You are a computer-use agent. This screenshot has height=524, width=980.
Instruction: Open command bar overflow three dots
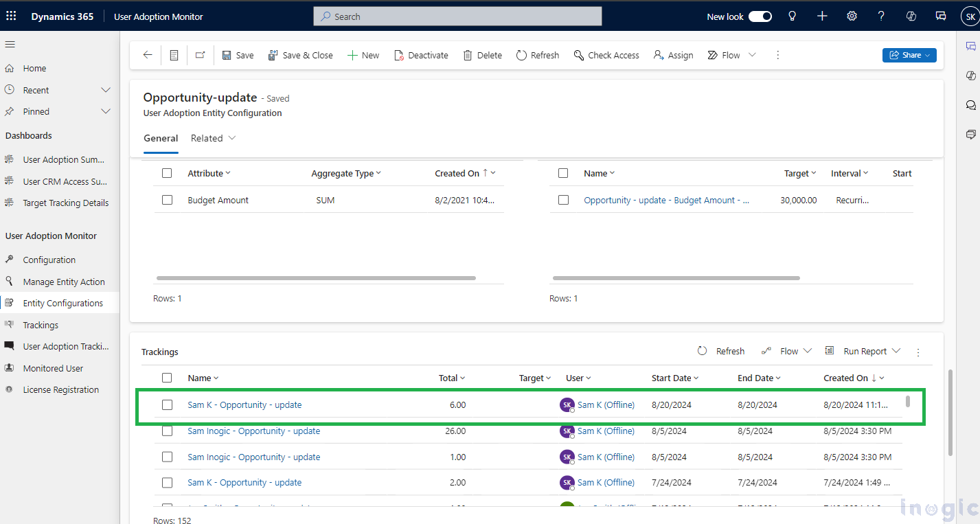pyautogui.click(x=777, y=55)
